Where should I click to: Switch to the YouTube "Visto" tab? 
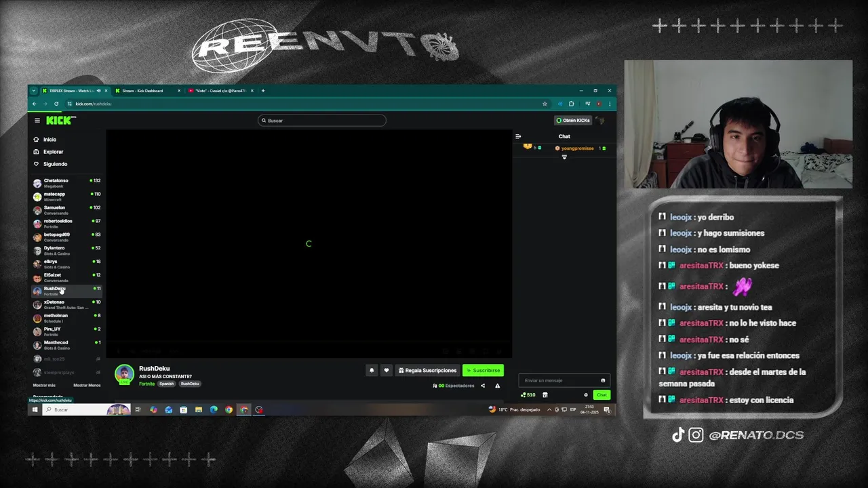(x=220, y=91)
